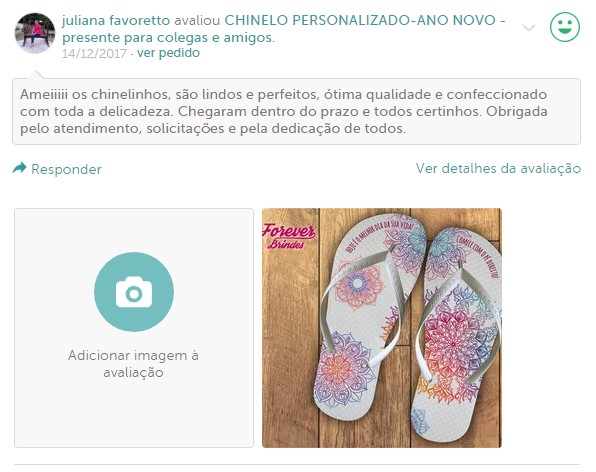Click 'presente para colegas e amigos' link text
Image resolution: width=596 pixels, height=472 pixels.
[167, 38]
